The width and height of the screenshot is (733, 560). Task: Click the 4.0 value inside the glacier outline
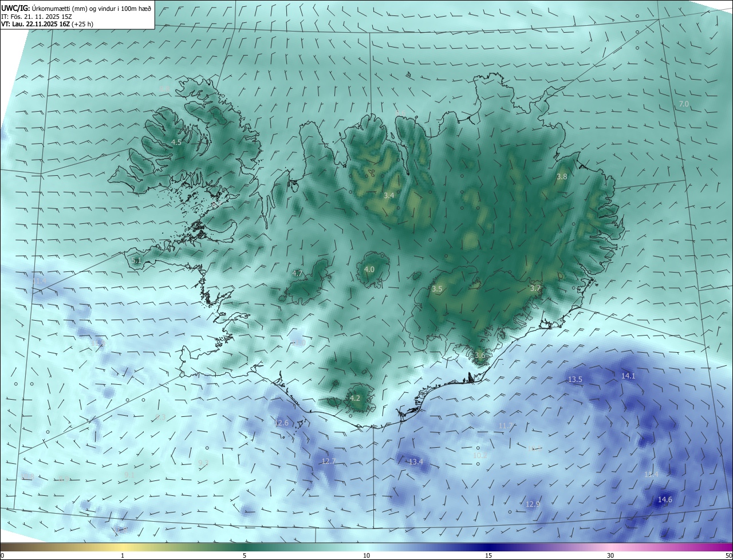point(369,269)
